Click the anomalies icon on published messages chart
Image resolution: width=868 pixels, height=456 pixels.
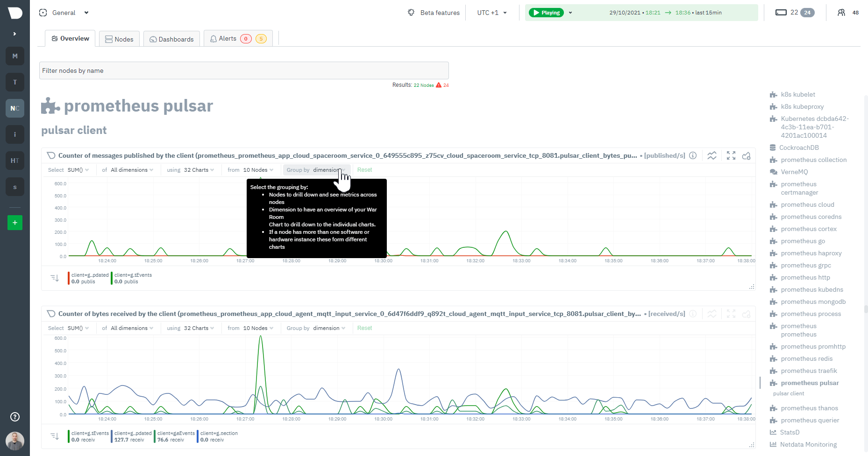click(712, 155)
